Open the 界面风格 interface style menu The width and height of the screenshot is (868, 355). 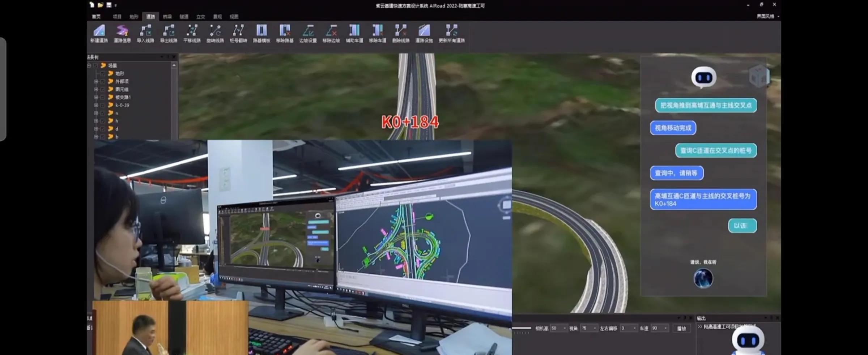(768, 16)
